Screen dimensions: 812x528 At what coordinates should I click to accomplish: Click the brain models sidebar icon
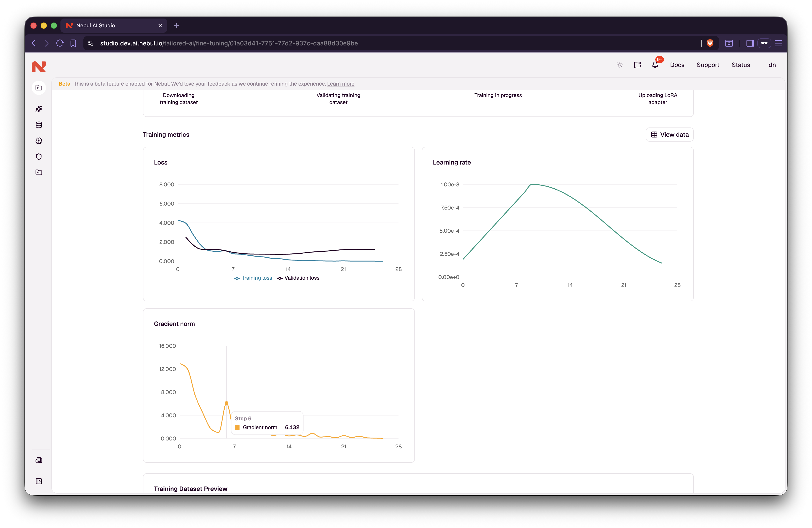(x=39, y=141)
